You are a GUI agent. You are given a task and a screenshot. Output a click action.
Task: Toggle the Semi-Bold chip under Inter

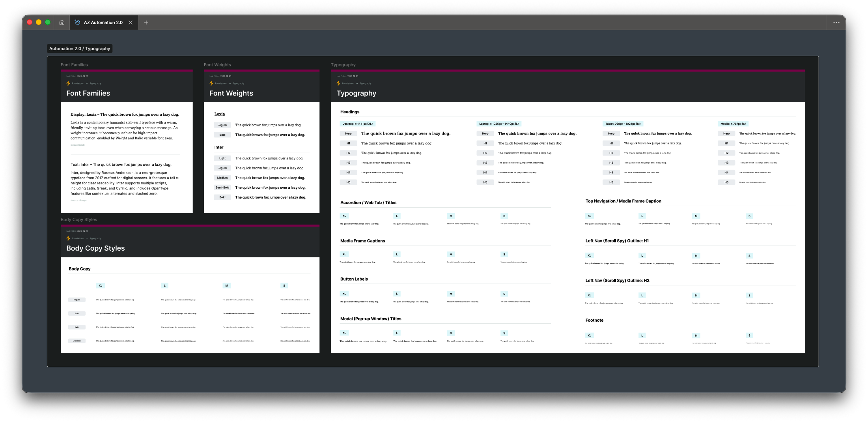click(222, 187)
